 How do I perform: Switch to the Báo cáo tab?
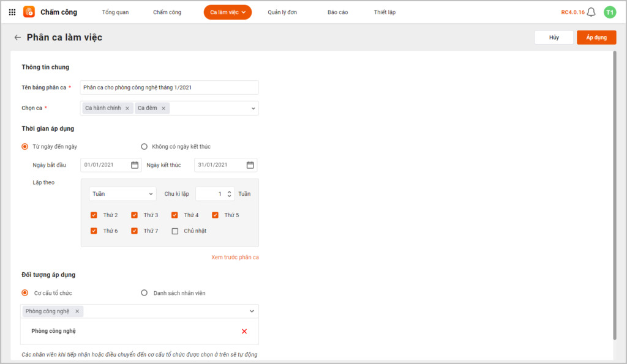337,12
